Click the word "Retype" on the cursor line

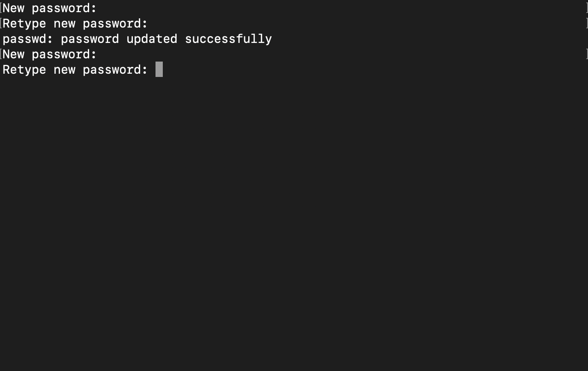[x=24, y=70]
